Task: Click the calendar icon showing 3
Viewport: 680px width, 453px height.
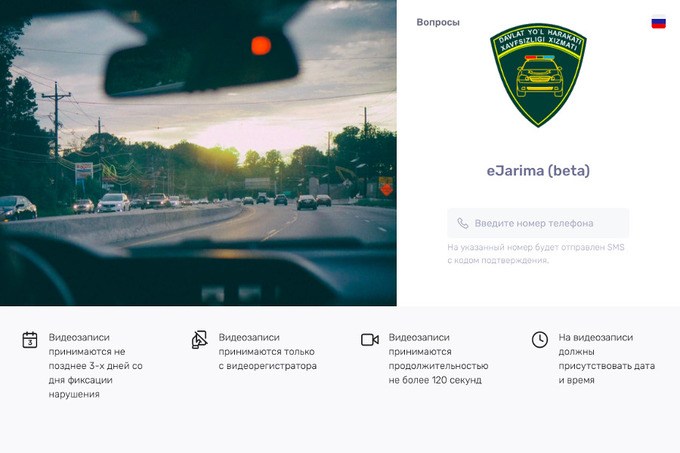Action: pos(30,340)
